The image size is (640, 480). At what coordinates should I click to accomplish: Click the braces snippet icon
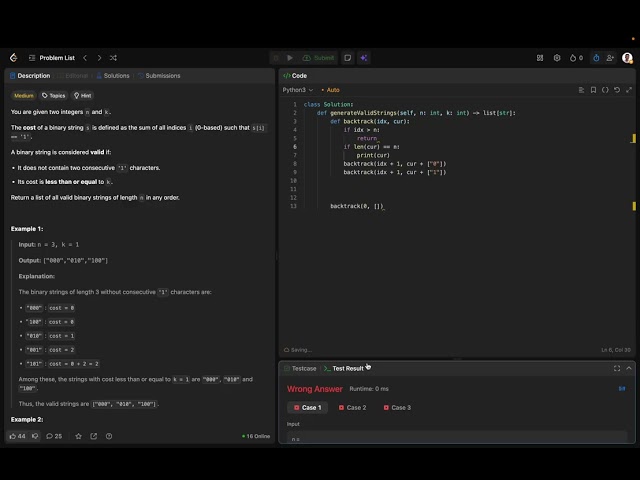pyautogui.click(x=605, y=90)
